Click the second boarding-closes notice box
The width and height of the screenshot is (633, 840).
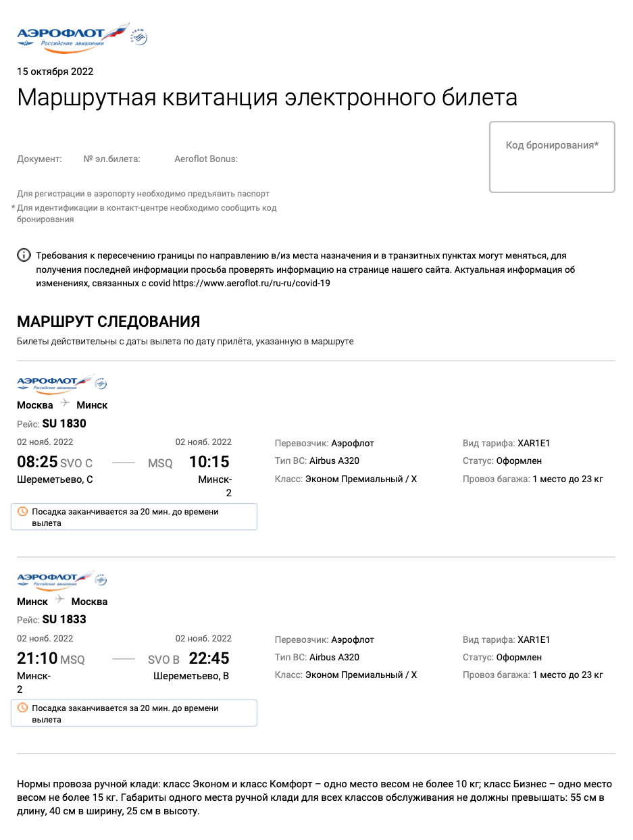click(x=134, y=713)
